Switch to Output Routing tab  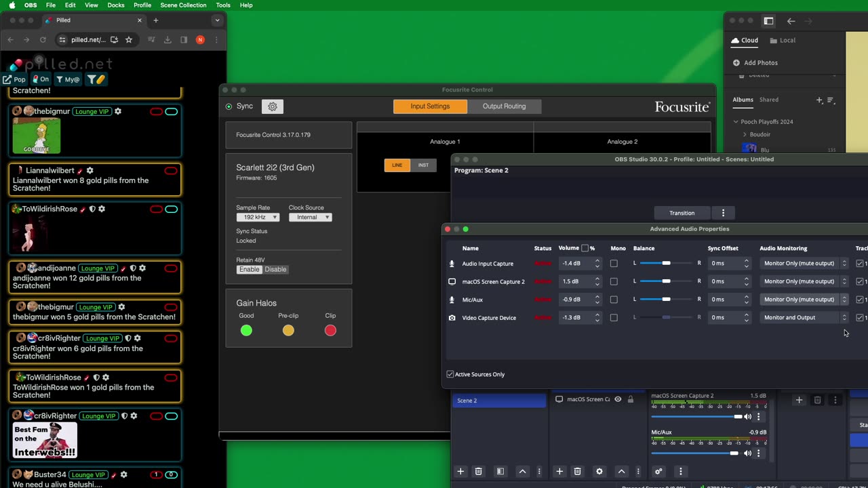[504, 106]
